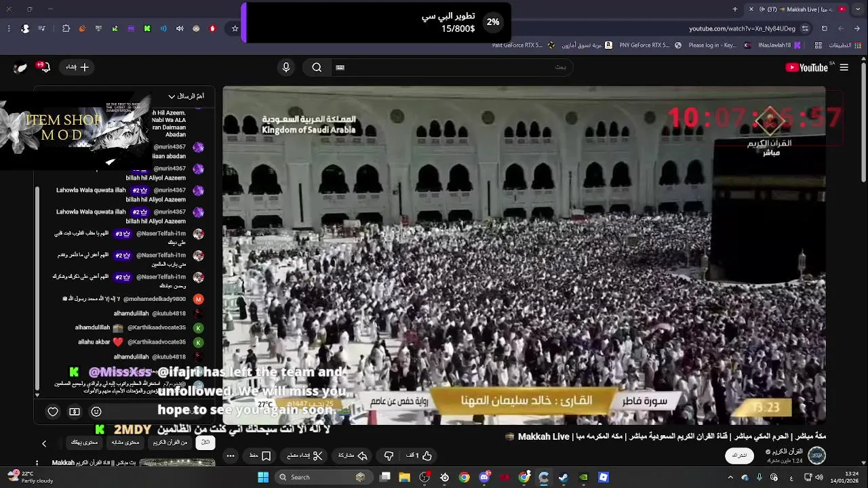Open the notifications bell
868x488 pixels.
pos(45,67)
